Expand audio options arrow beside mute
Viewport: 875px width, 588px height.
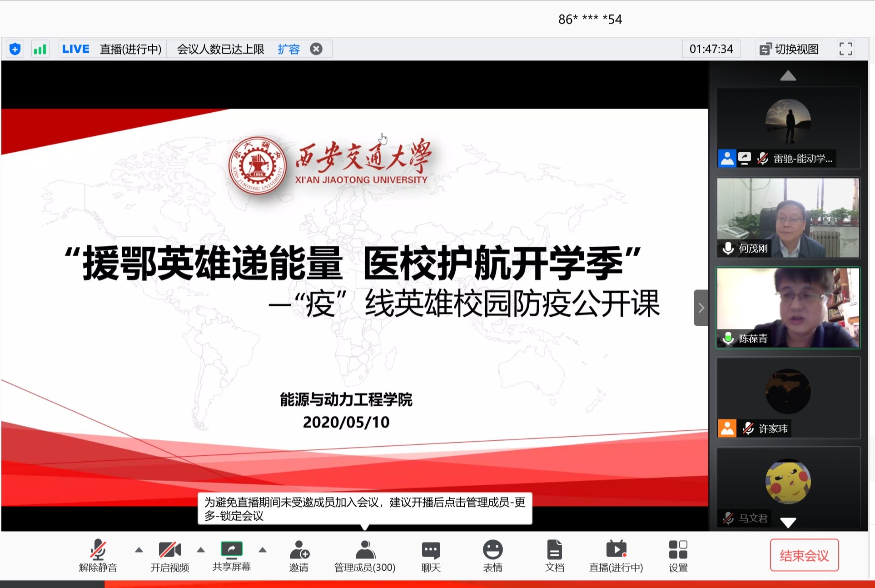tap(139, 550)
